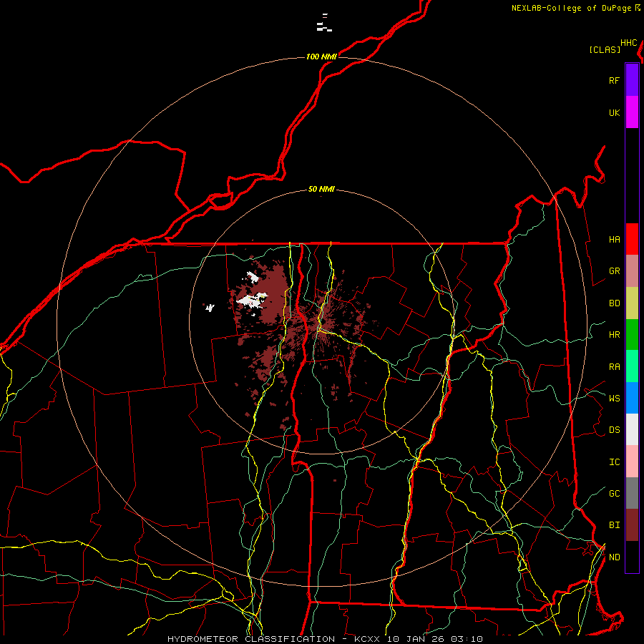Click the IC legend label

(614, 462)
